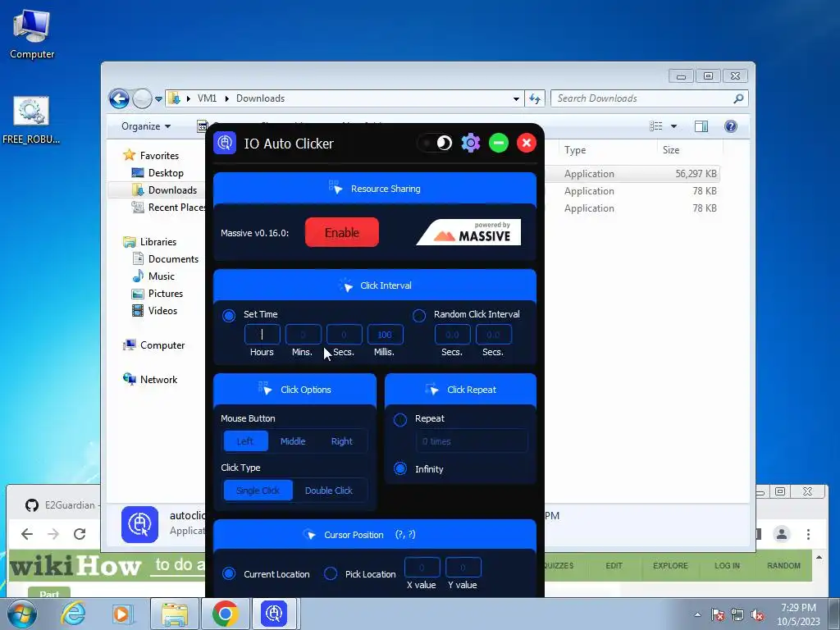The image size is (840, 630).
Task: Click the repeat times input field
Action: tap(472, 441)
